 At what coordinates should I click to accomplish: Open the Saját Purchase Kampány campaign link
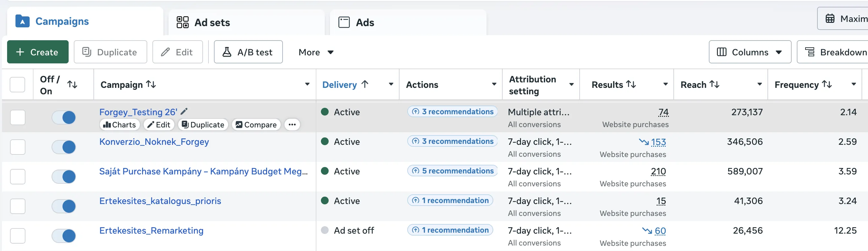point(204,171)
